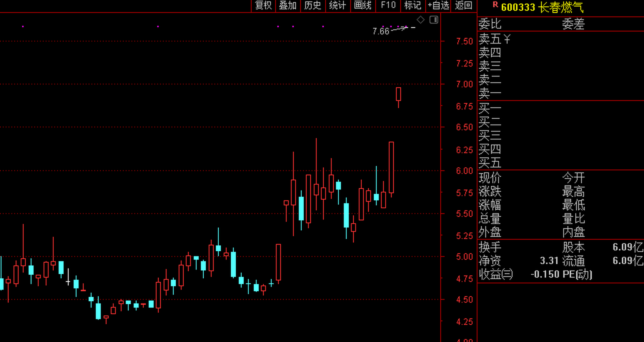Image resolution: width=644 pixels, height=342 pixels.
Task: Click the diamond icon above the chart
Action: pyautogui.click(x=421, y=20)
